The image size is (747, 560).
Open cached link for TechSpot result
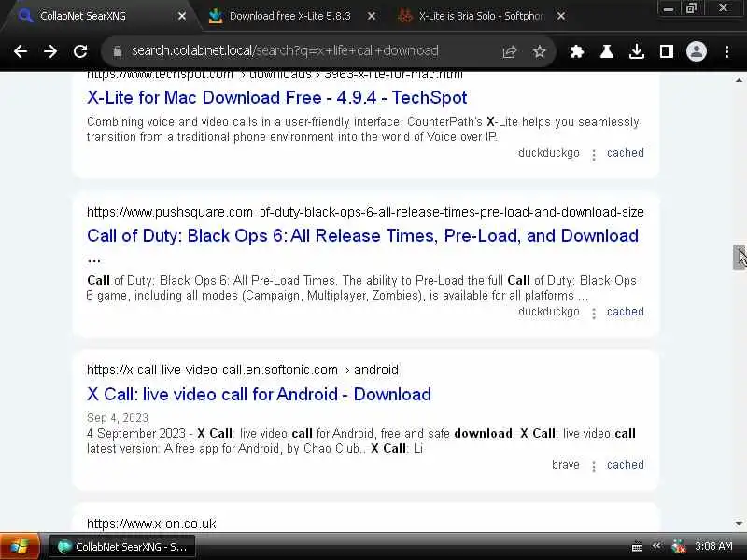click(x=625, y=153)
